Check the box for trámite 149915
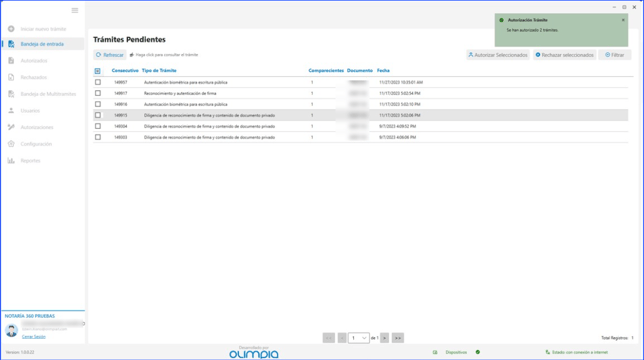This screenshot has height=360, width=644. [98, 115]
